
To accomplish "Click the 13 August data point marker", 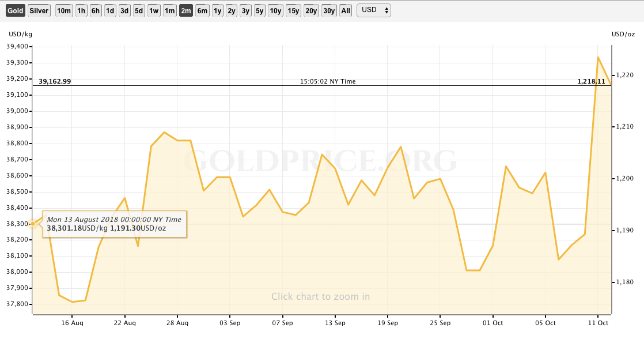I will tap(32, 224).
